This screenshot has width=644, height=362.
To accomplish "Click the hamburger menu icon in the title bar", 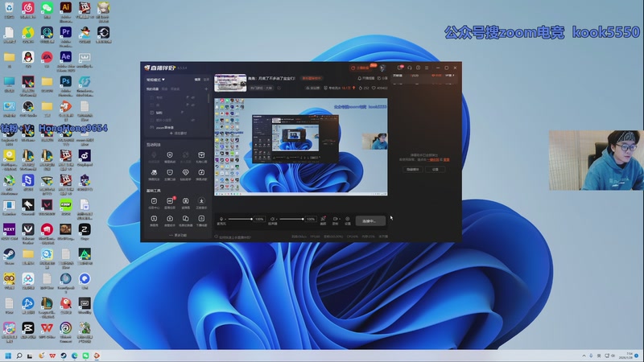I will [427, 68].
